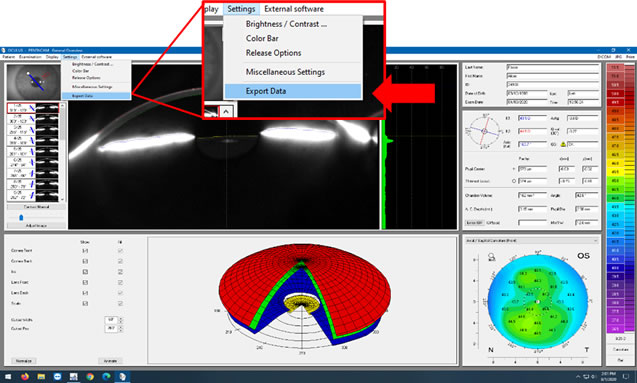Open File Explorer from the taskbar
The height and width of the screenshot is (383, 637).
point(41,377)
